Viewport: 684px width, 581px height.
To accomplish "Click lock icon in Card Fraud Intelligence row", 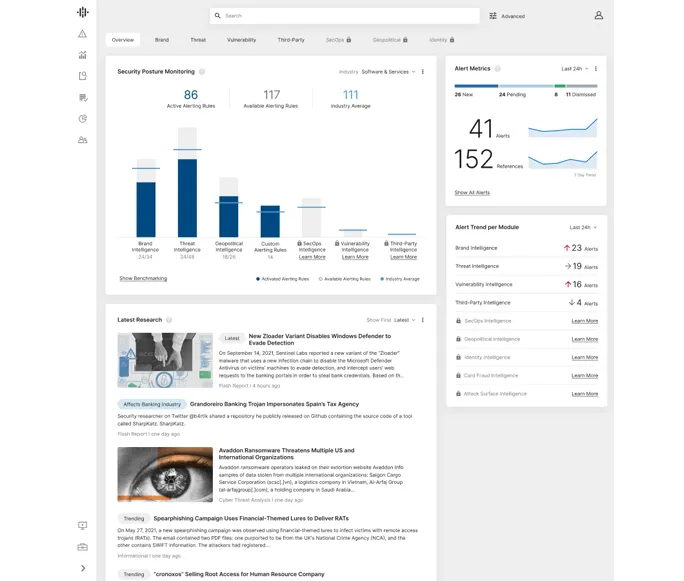I will (458, 375).
